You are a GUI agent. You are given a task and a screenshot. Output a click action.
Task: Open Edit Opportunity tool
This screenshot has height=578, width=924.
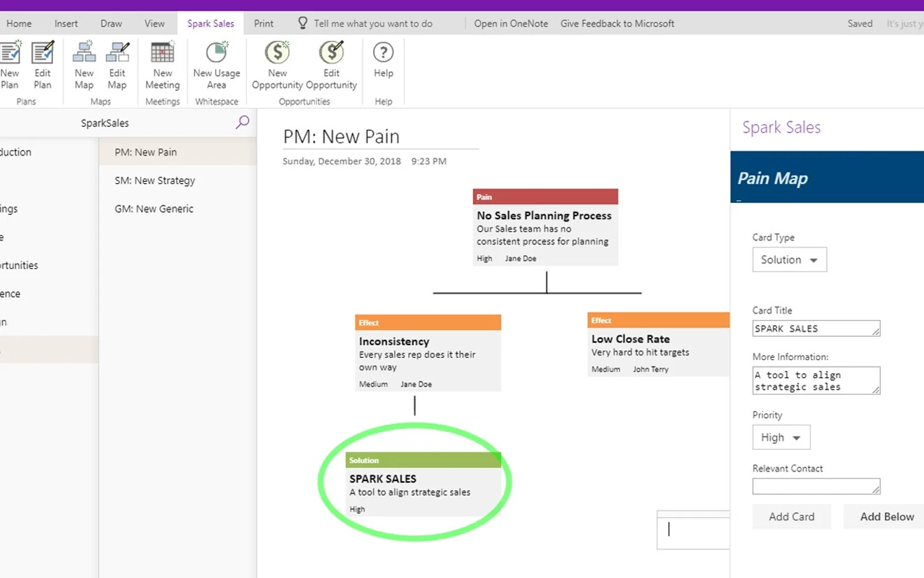[331, 65]
